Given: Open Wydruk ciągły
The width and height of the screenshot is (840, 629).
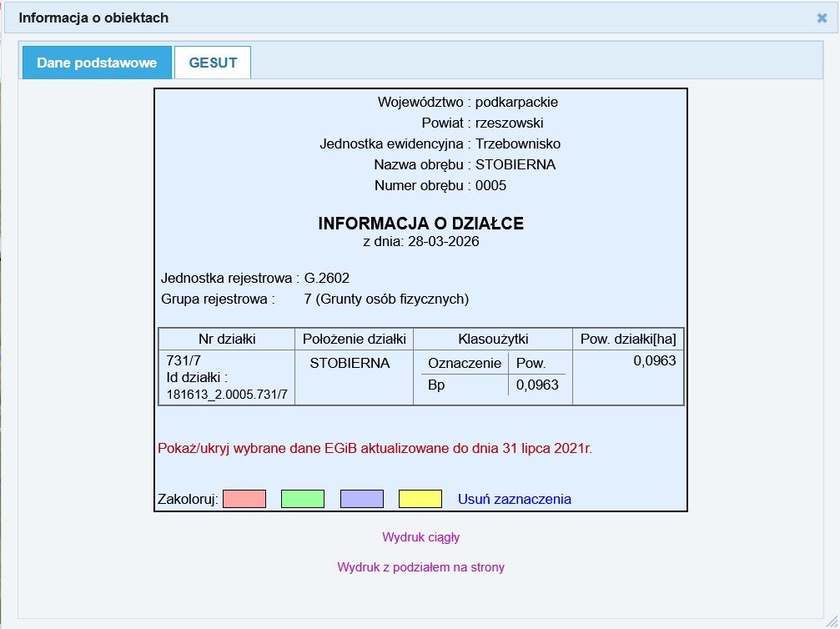Looking at the screenshot, I should (x=420, y=537).
